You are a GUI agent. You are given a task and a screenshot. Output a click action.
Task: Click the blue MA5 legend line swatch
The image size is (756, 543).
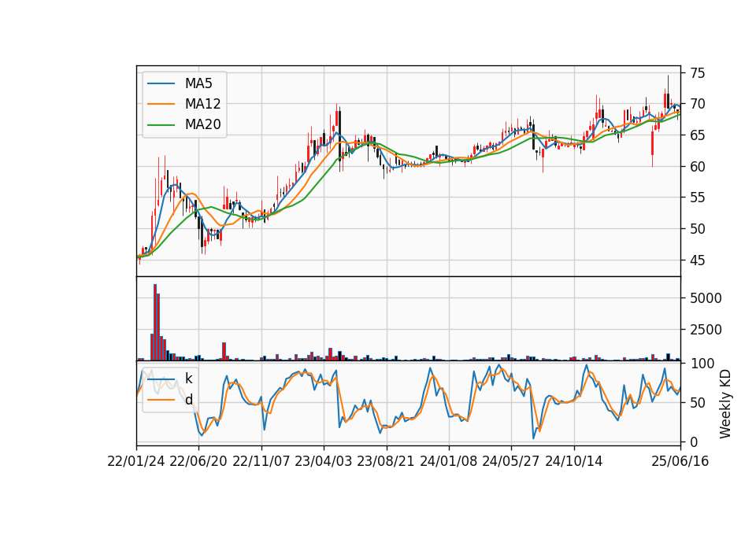tap(161, 83)
